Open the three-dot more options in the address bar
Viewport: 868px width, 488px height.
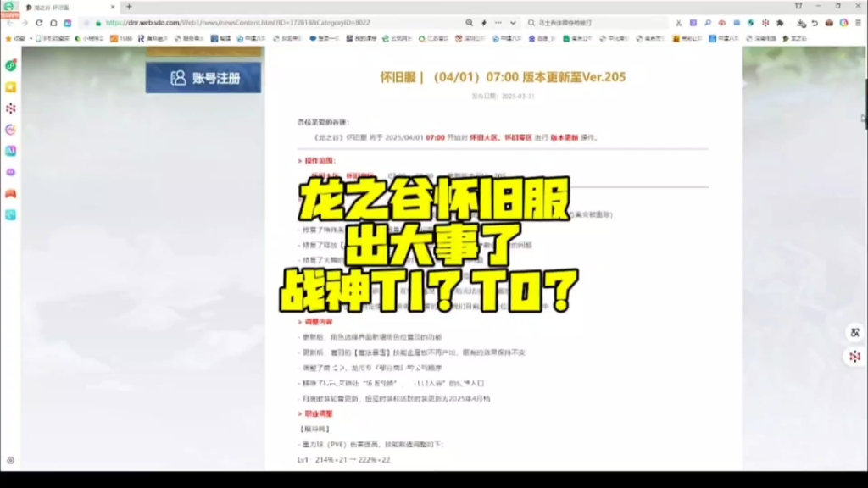coord(498,23)
